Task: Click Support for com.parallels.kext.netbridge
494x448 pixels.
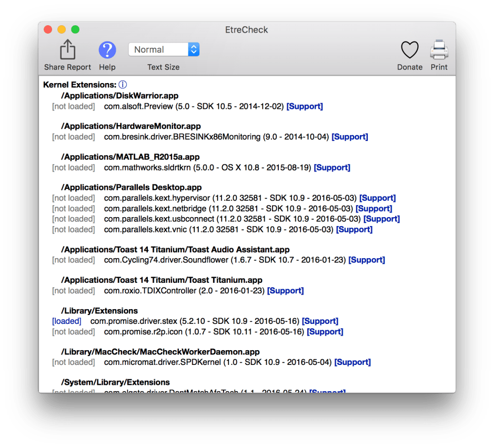Action: (x=374, y=208)
